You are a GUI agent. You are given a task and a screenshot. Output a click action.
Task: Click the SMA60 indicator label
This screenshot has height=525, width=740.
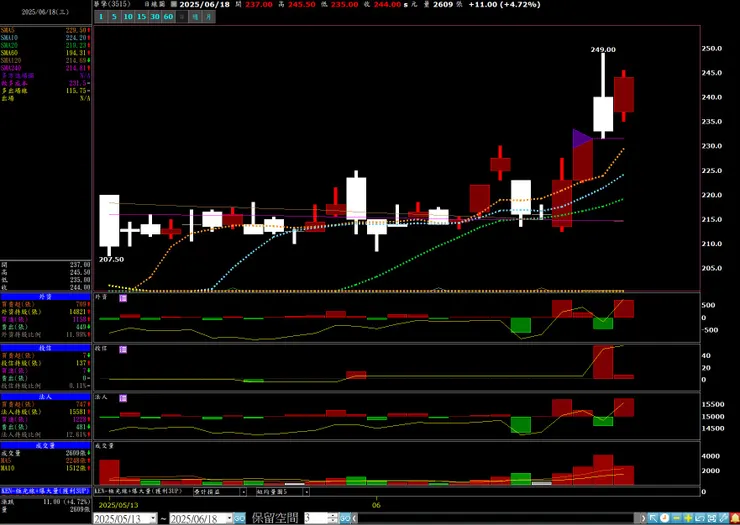9,53
